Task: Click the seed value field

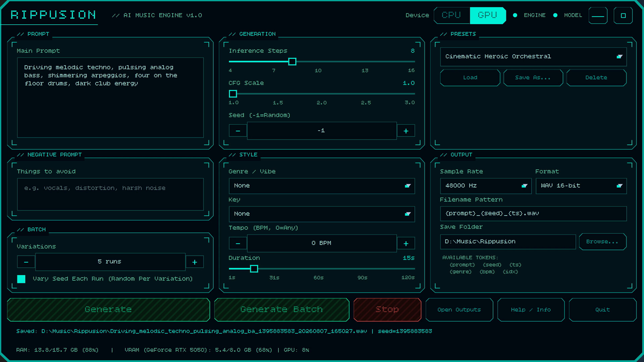Action: (322, 131)
